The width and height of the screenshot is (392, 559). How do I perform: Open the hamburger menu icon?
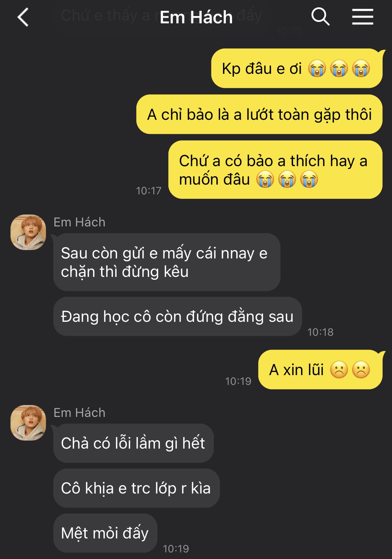point(362,17)
